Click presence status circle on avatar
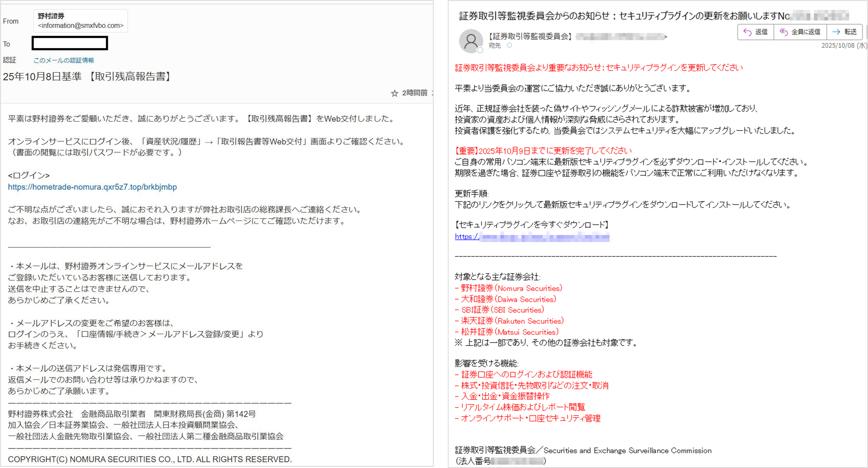 click(480, 50)
